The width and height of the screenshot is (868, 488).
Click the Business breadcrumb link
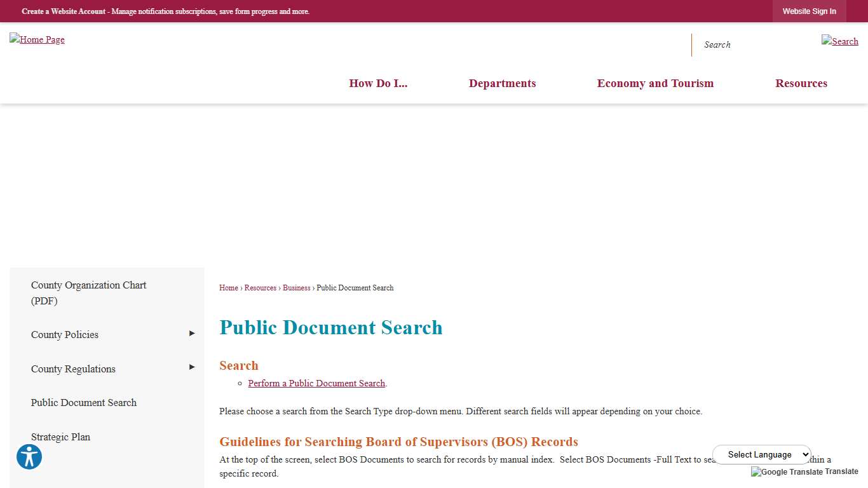pyautogui.click(x=296, y=288)
